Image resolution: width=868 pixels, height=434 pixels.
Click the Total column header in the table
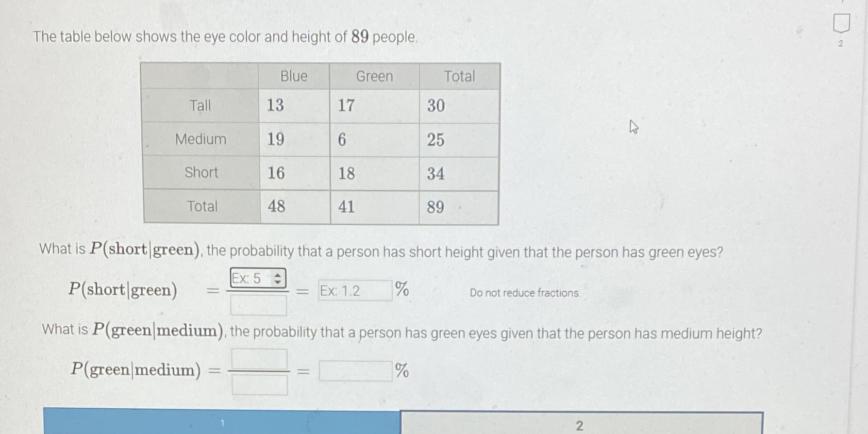(458, 76)
